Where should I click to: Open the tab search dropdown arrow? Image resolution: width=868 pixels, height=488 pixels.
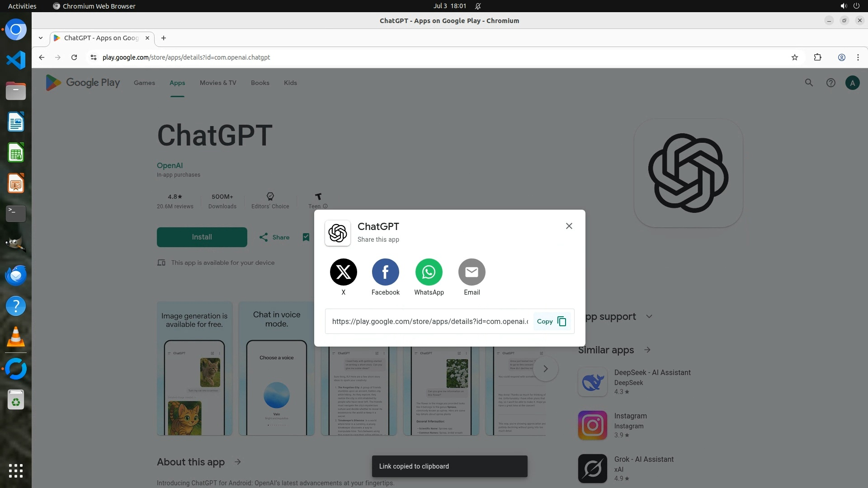click(x=41, y=38)
